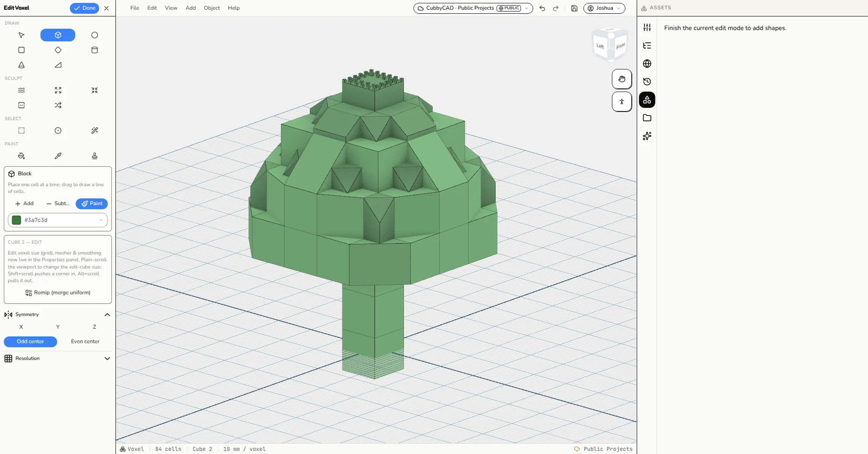The width and height of the screenshot is (868, 454).
Task: Switch Block mode to Paint
Action: tap(92, 204)
